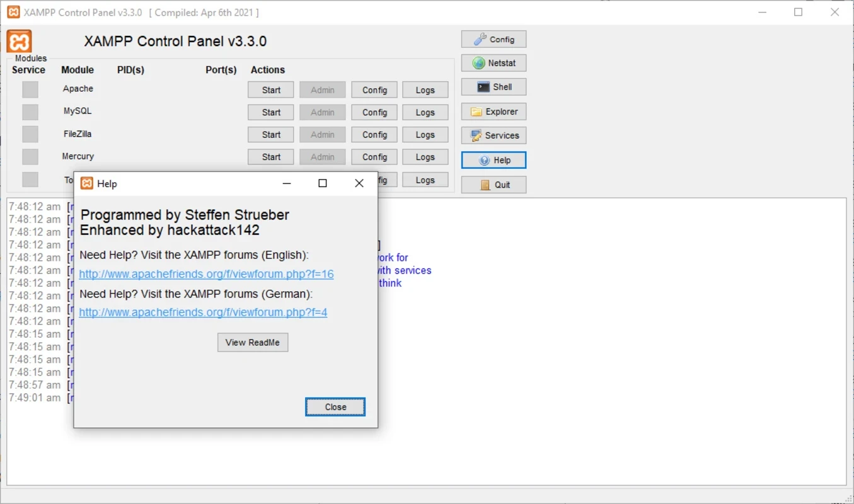Open the English XAMPP forum link

206,274
